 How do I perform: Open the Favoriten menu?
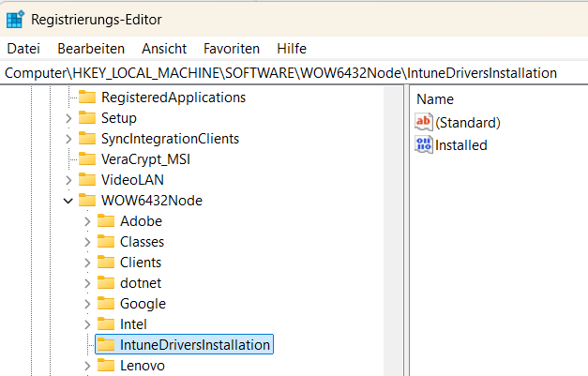click(x=232, y=48)
